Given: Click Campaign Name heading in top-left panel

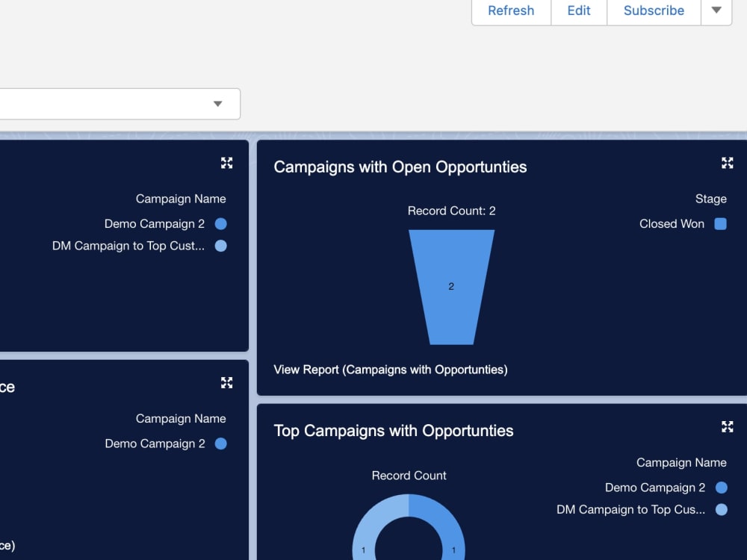Looking at the screenshot, I should [181, 199].
